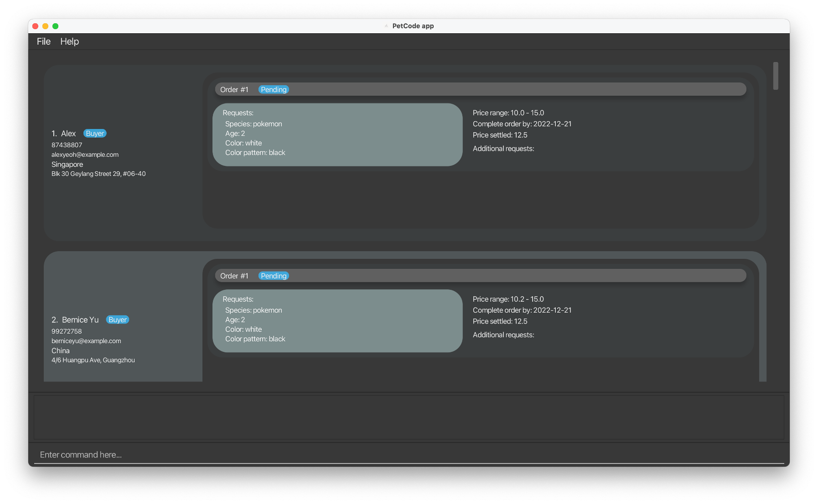
Task: Click address Blk 30 Geylang Street 29
Action: point(98,174)
